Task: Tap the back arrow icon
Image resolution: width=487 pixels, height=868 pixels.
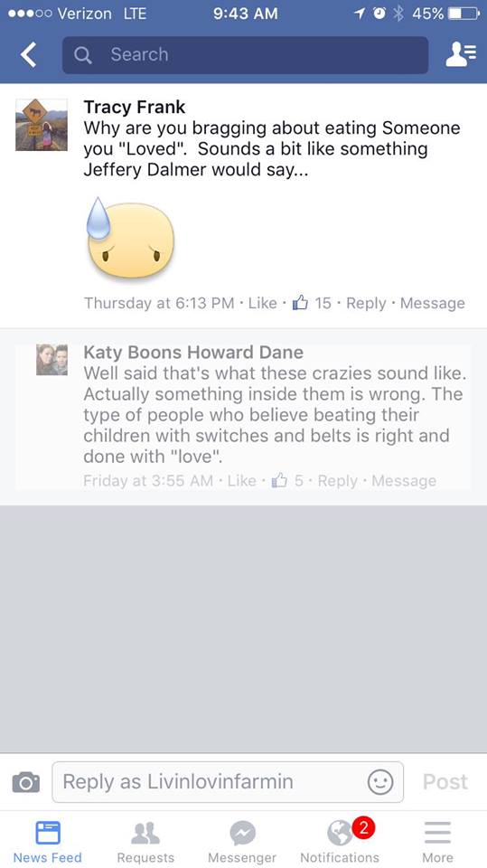Action: coord(28,55)
